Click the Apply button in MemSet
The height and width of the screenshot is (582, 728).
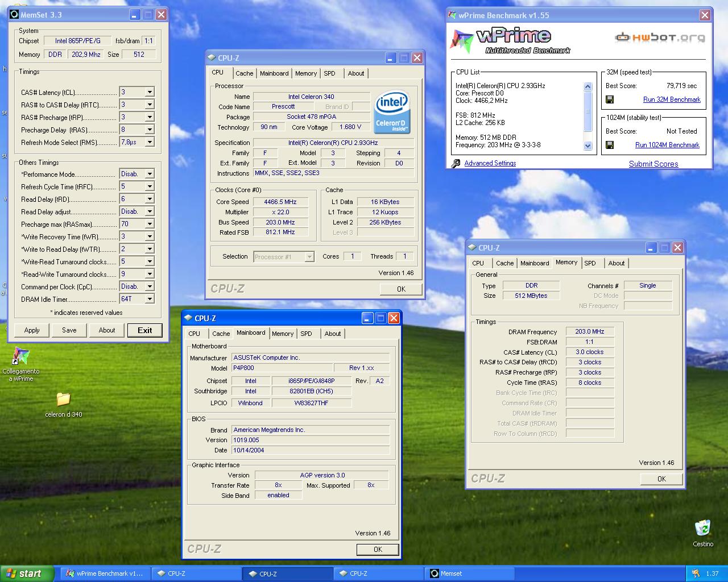[32, 330]
